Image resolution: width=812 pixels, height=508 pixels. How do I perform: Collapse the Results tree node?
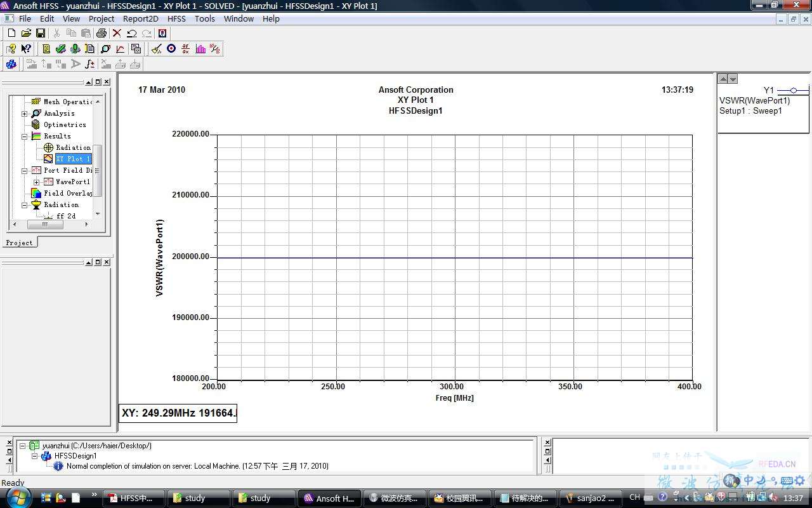[x=25, y=137]
